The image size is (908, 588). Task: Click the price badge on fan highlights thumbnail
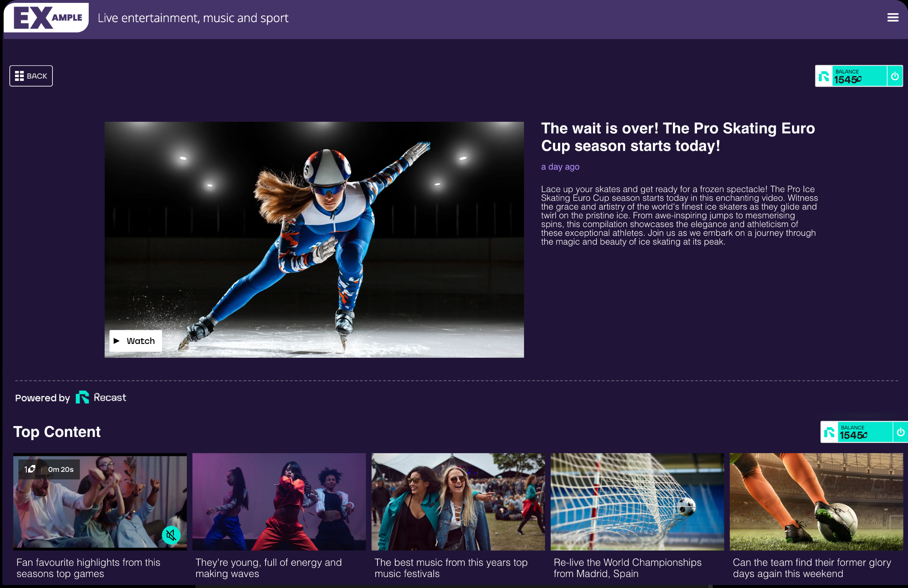click(30, 469)
